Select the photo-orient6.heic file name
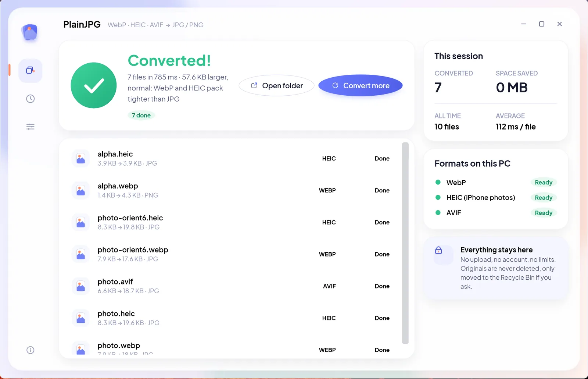The image size is (588, 379). pyautogui.click(x=130, y=218)
